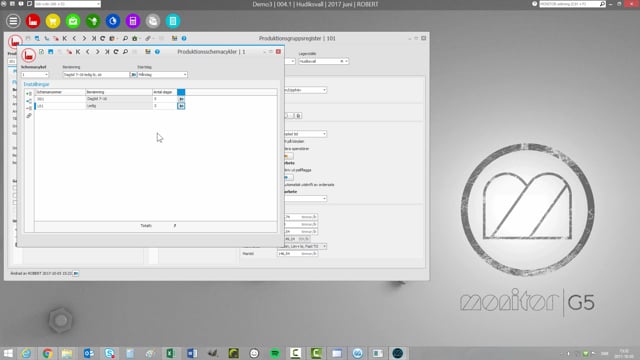Click arrow button on Dagtid 7-16 row
The image size is (640, 360).
pos(181,99)
